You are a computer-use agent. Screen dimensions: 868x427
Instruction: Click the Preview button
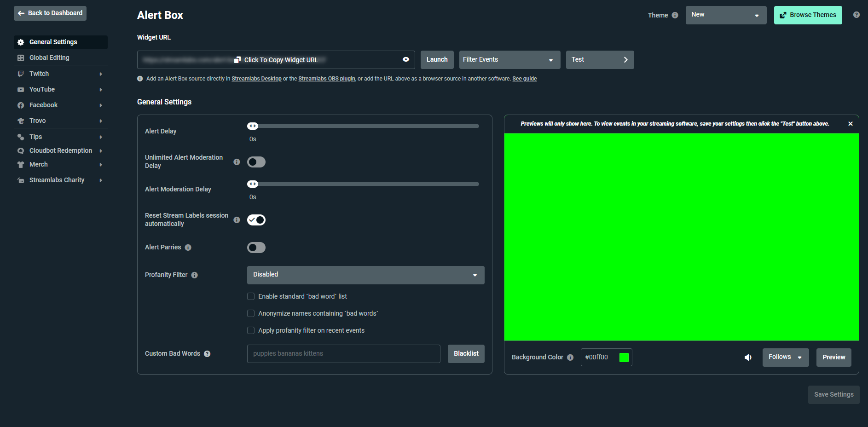point(833,358)
